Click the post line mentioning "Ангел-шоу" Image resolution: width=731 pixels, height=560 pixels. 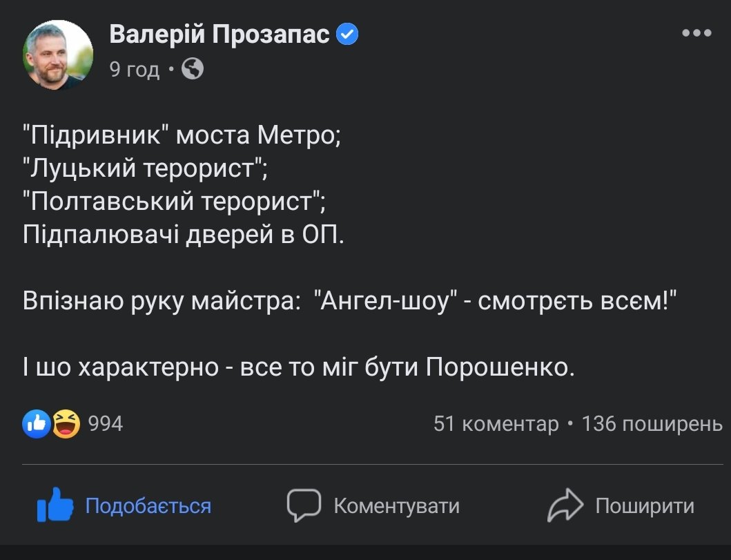click(349, 301)
